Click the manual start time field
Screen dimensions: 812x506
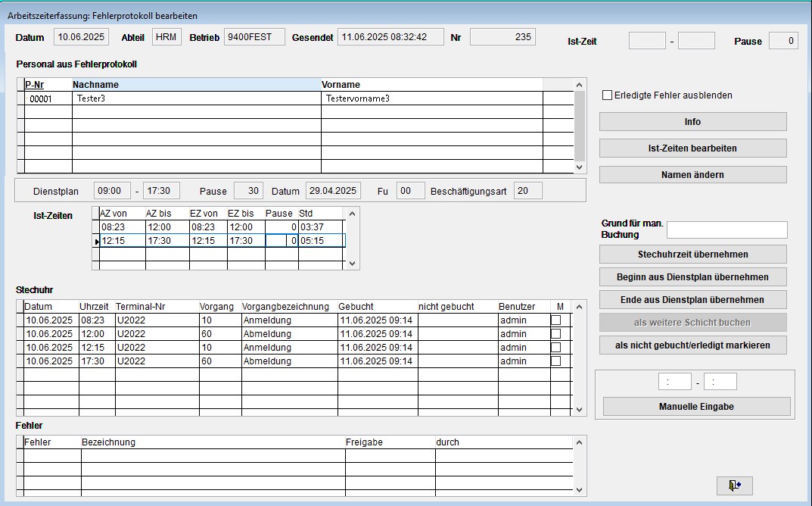tap(675, 382)
